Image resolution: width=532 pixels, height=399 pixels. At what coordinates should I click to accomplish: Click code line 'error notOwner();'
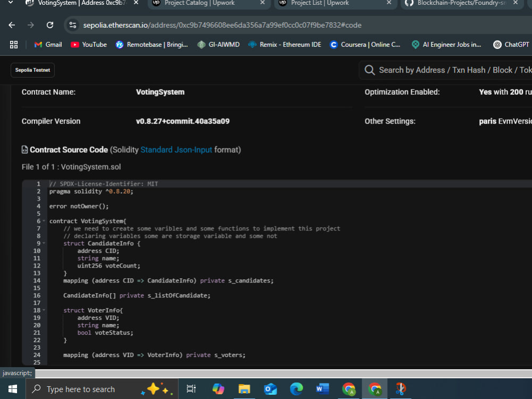point(79,206)
